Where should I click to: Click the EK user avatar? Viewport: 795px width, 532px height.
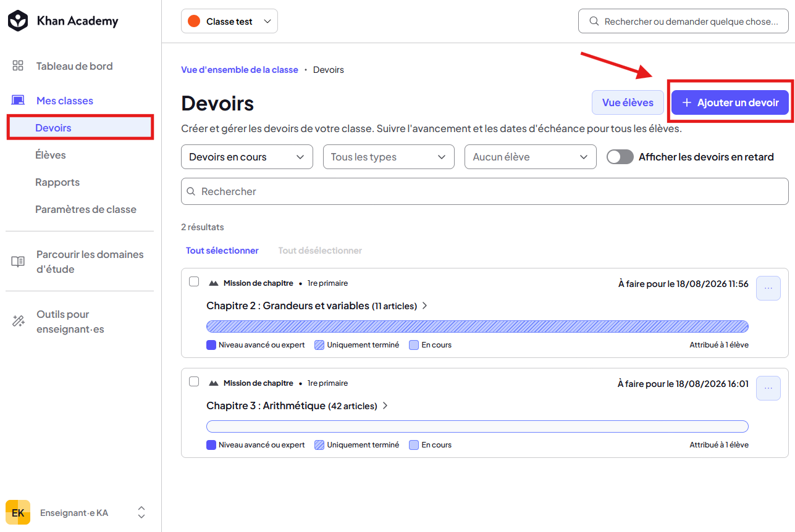click(18, 512)
